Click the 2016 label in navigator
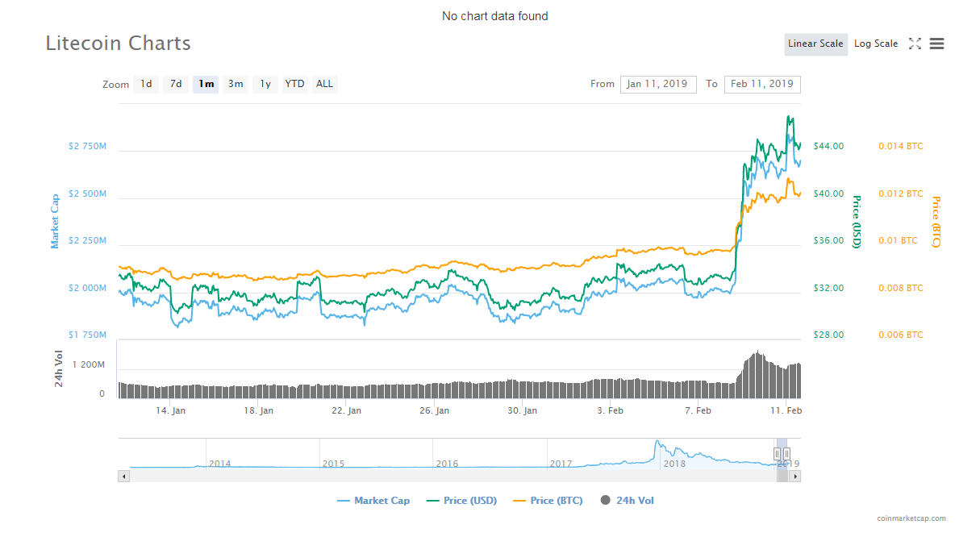 pos(447,464)
